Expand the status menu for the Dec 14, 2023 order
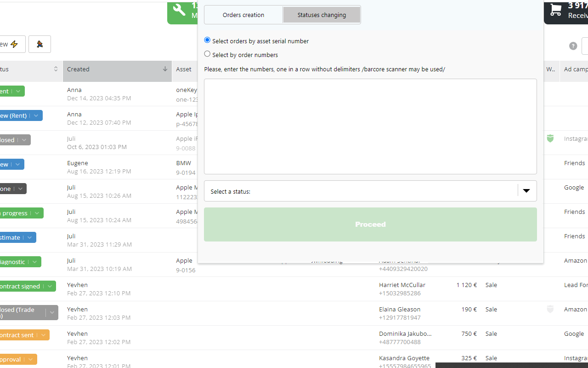 18,91
